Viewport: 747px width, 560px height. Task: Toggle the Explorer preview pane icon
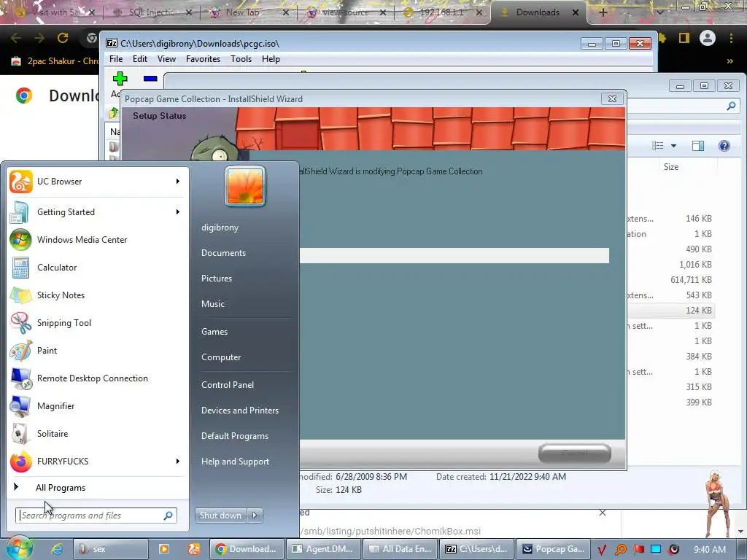[x=698, y=146]
